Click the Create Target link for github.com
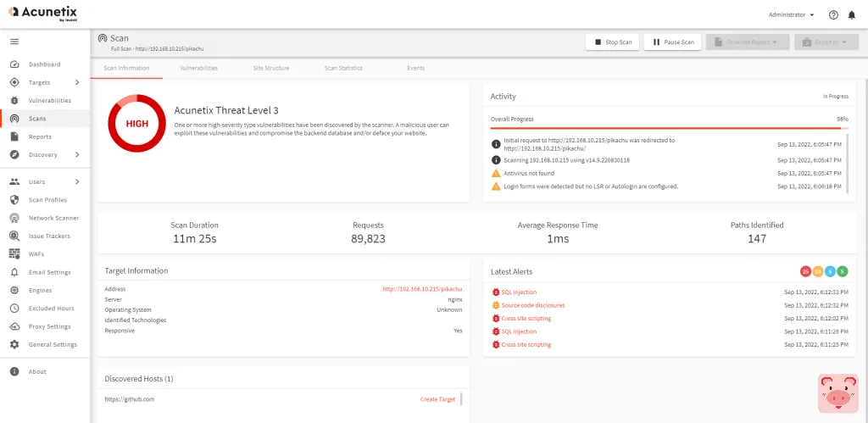The height and width of the screenshot is (423, 868). coord(437,399)
